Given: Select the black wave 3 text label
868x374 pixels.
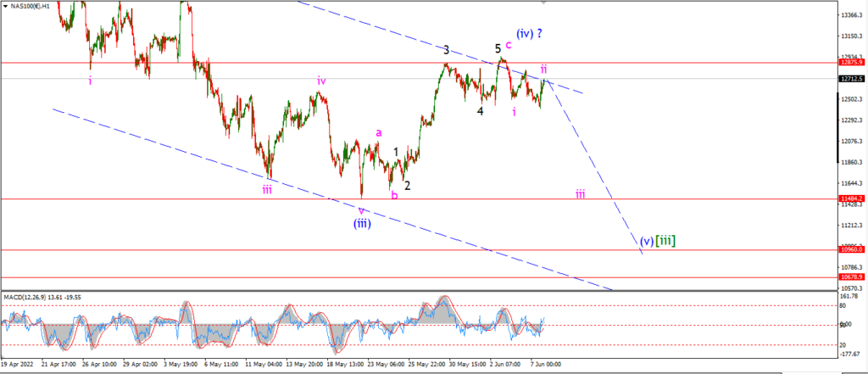Looking at the screenshot, I should (446, 50).
